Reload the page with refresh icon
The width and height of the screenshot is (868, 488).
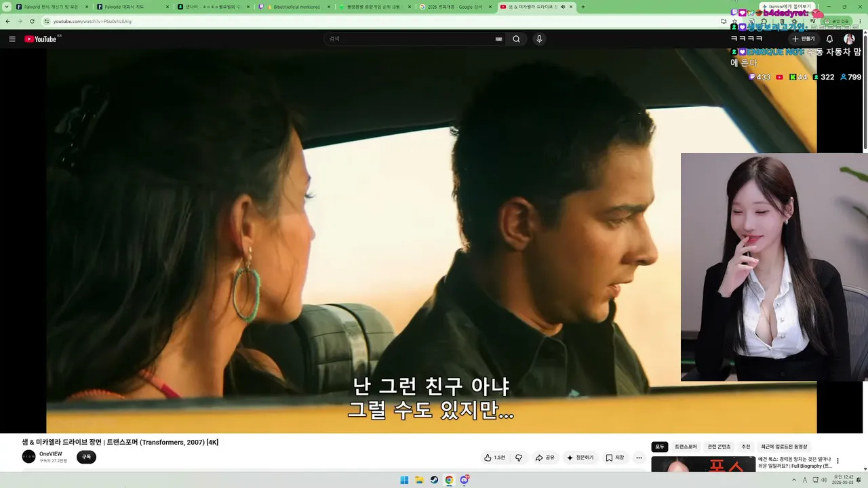pyautogui.click(x=32, y=21)
